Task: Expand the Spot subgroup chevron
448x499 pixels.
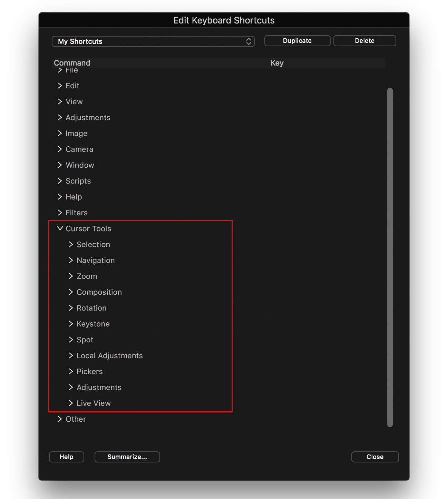Action: click(71, 340)
